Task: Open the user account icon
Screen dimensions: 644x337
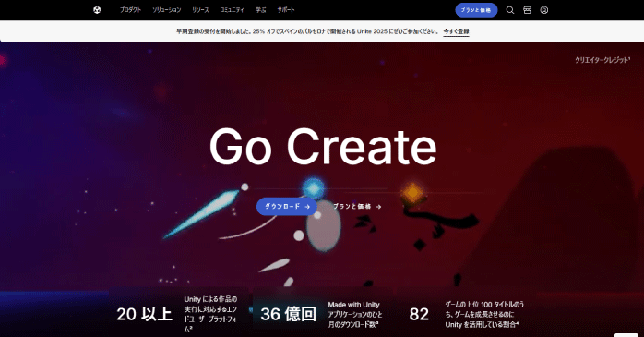Action: pos(543,10)
